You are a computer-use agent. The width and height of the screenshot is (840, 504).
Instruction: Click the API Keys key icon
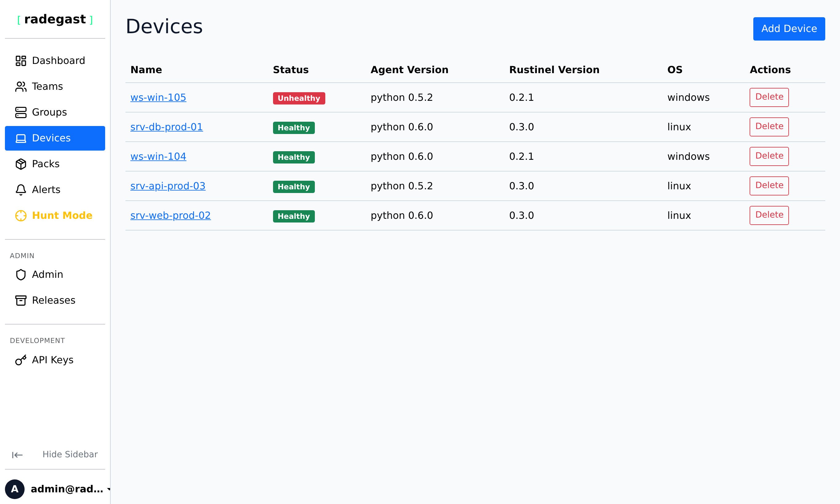click(x=21, y=360)
